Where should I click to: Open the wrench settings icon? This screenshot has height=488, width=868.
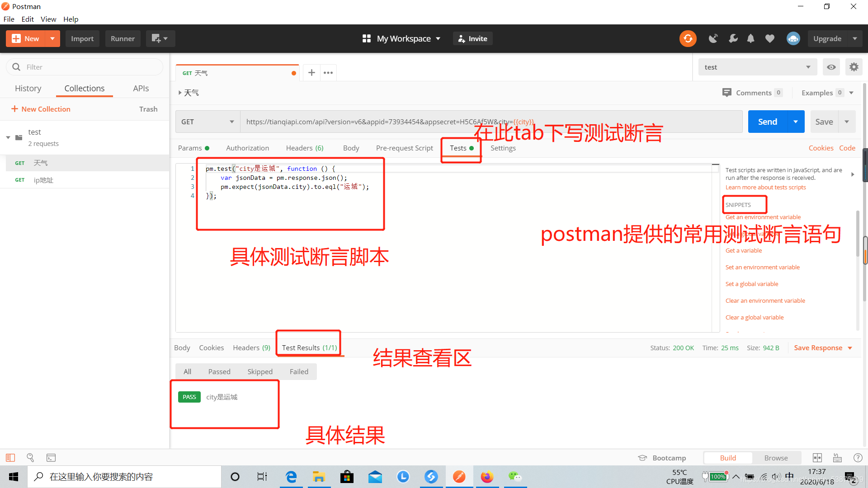tap(733, 38)
